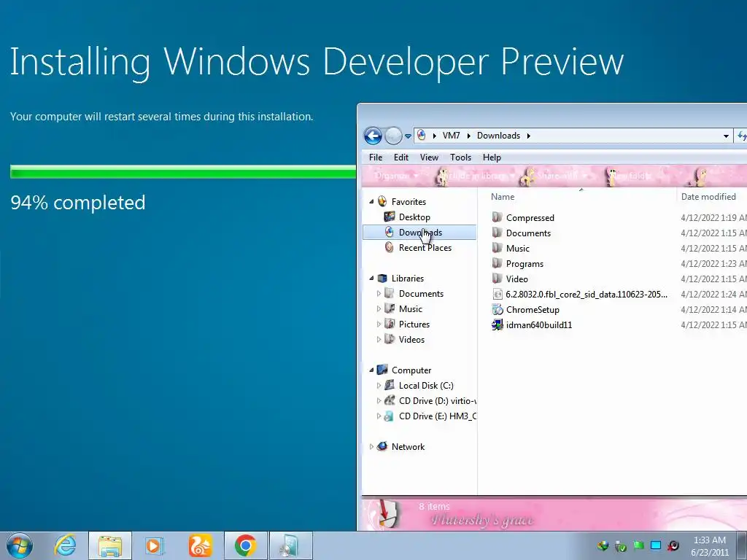Expand the arrow between VM7 and Downloads
Screen dimensions: 747x560
pyautogui.click(x=468, y=136)
